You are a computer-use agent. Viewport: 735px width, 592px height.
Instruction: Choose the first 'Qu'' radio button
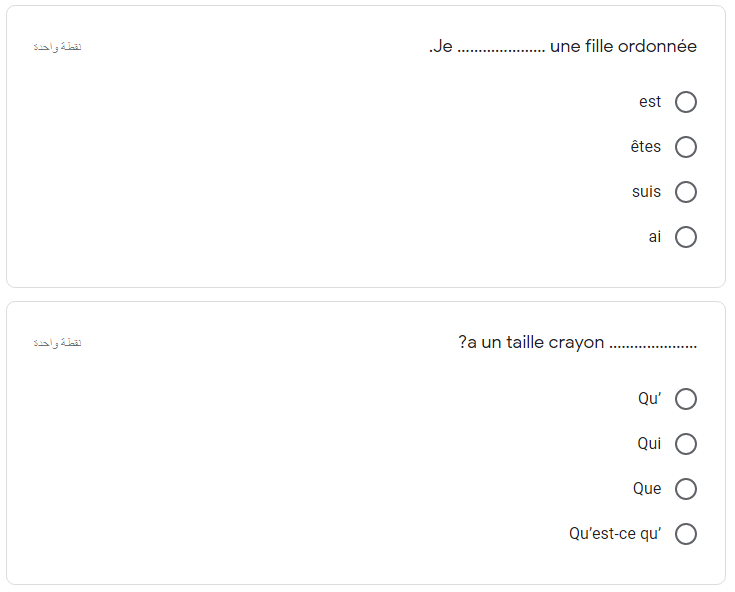(685, 399)
